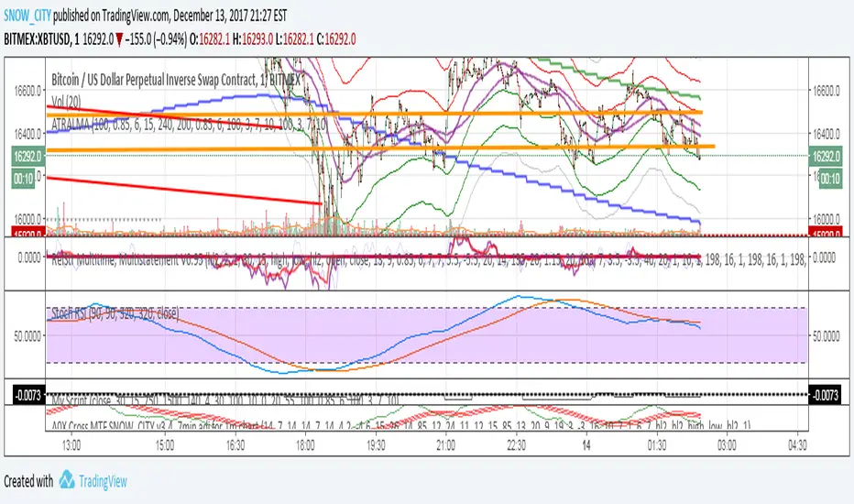This screenshot has width=854, height=504.
Task: Select the 01:30 time axis marker
Action: click(x=657, y=445)
